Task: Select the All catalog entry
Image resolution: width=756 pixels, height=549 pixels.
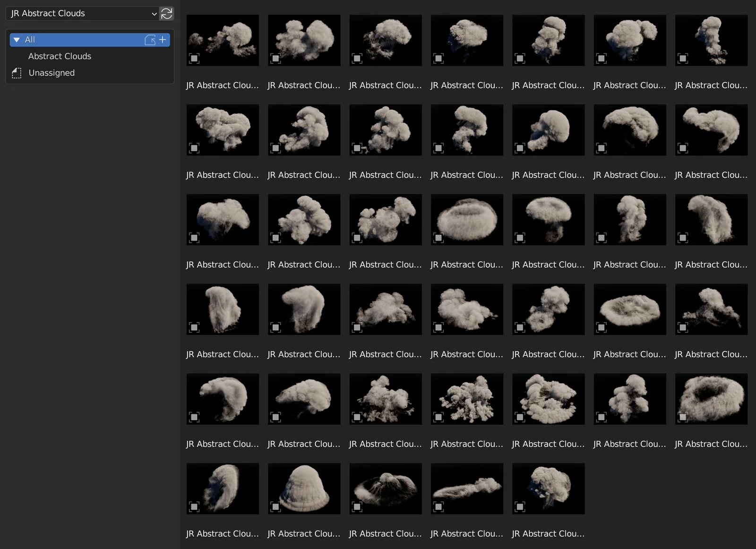Action: 30,40
